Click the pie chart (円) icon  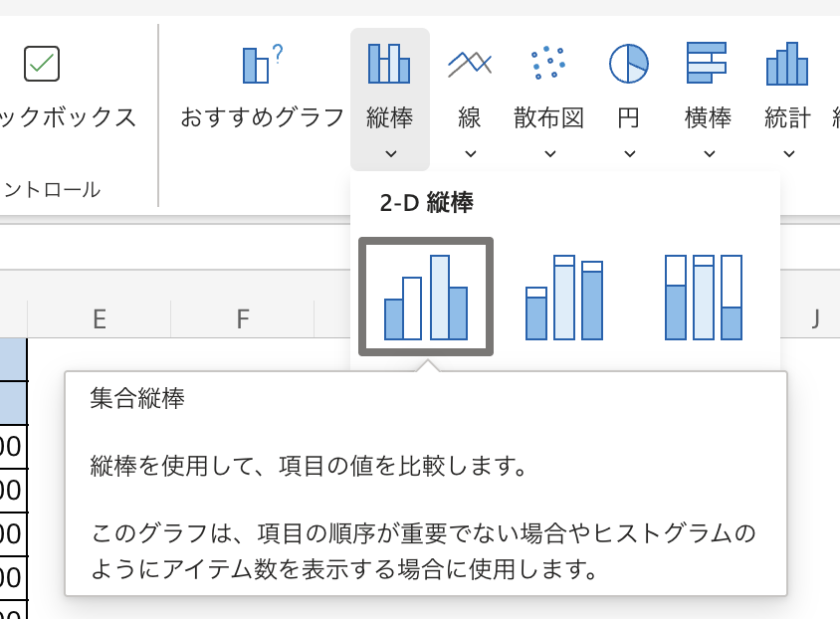(x=629, y=64)
